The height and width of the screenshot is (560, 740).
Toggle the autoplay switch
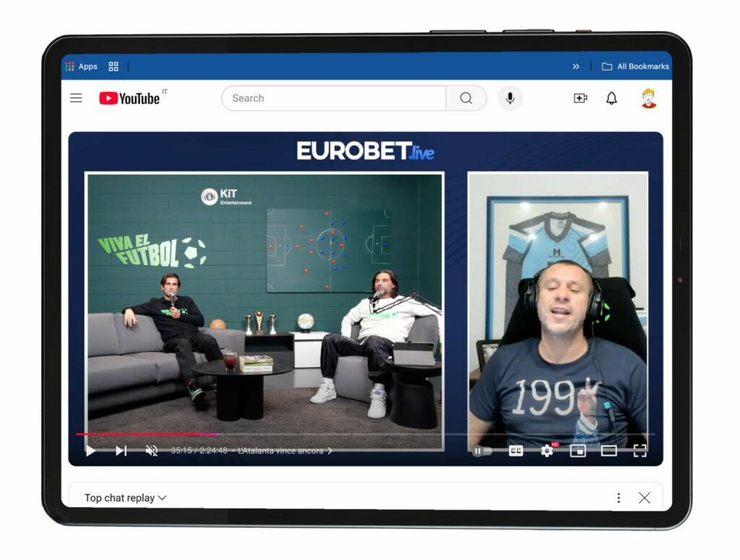[482, 451]
